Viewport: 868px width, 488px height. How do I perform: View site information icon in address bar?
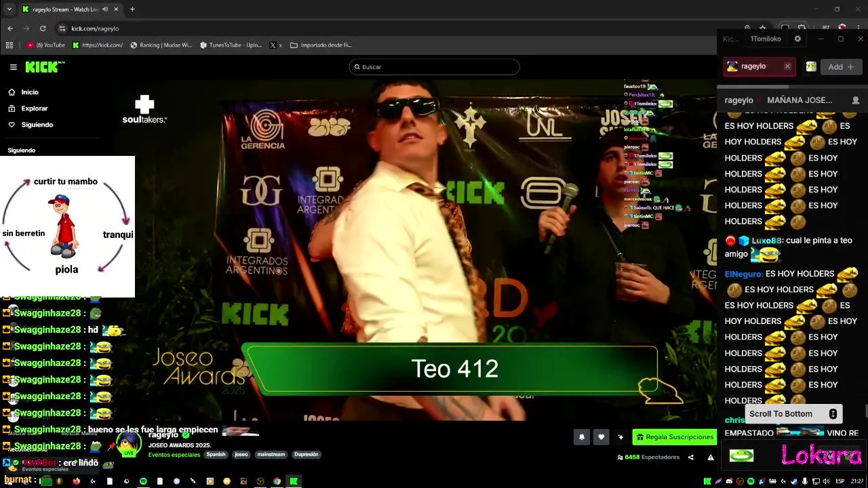click(62, 28)
